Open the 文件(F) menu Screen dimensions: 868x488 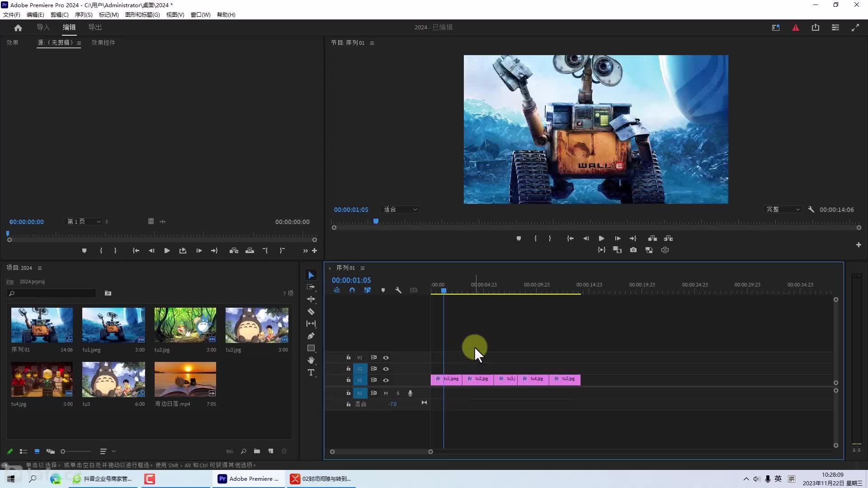click(x=12, y=14)
